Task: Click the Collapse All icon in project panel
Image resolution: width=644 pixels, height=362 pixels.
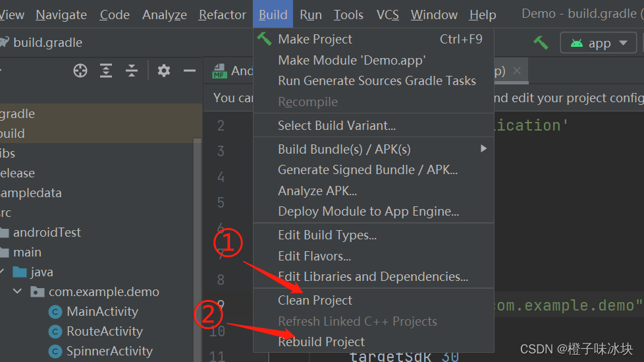Action: coord(132,71)
